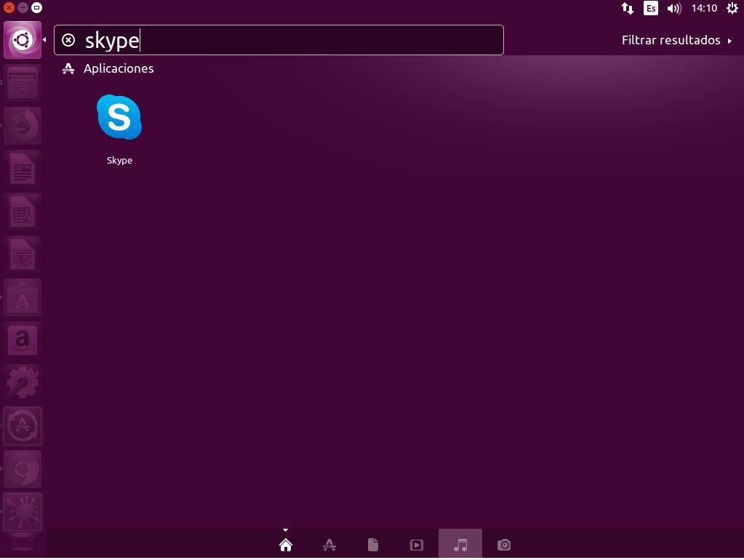
Task: Switch to the Applications lens
Action: click(x=329, y=545)
